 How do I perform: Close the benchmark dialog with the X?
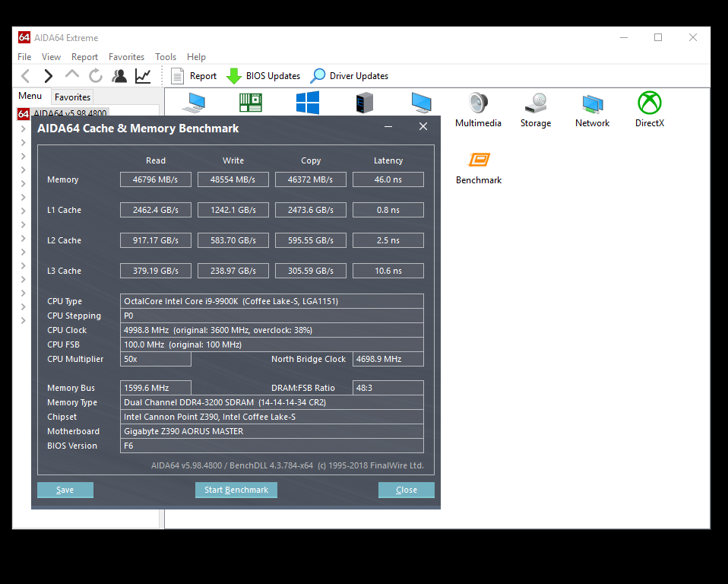pyautogui.click(x=423, y=126)
